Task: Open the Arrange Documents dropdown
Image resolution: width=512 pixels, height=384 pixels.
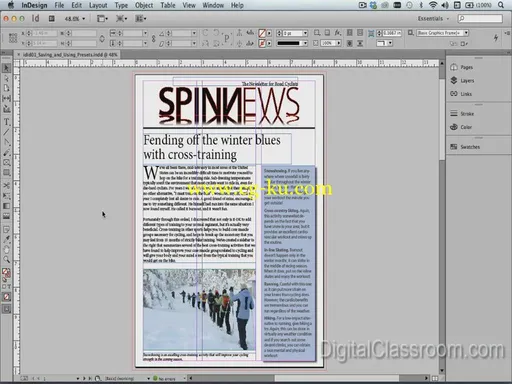Action: [x=140, y=19]
